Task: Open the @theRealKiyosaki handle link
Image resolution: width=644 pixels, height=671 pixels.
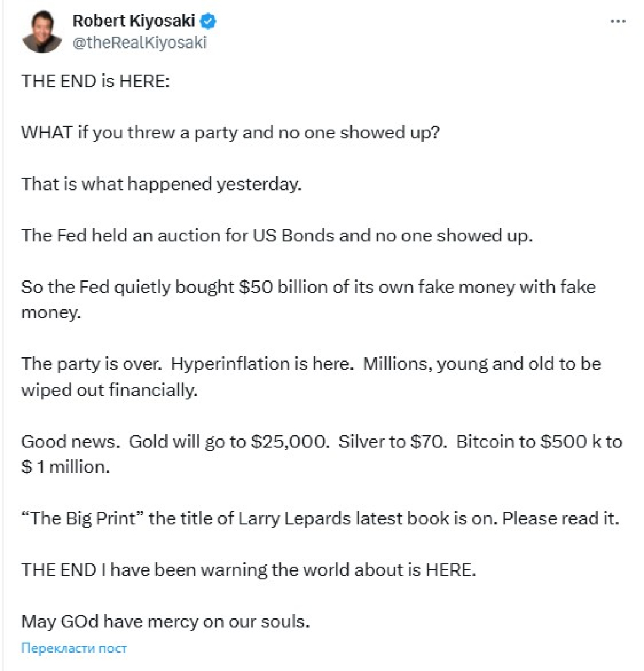Action: tap(140, 43)
